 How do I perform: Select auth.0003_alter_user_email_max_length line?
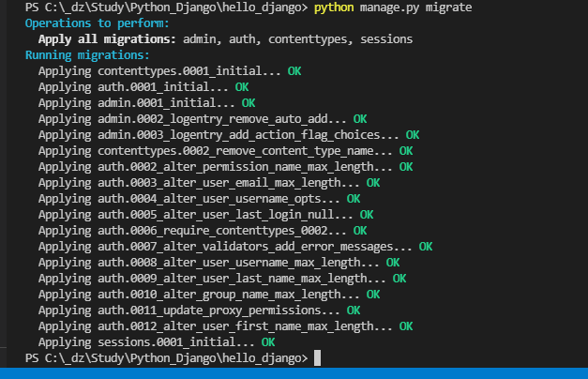tap(209, 183)
